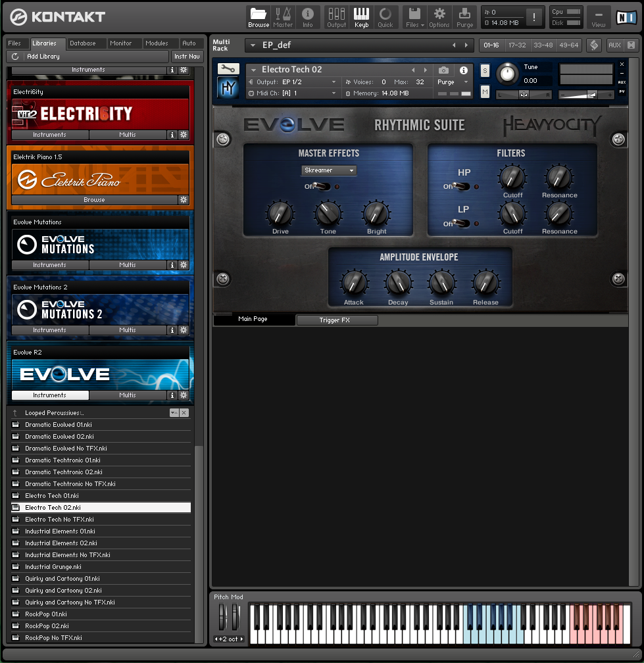Viewport: 644px width, 663px height.
Task: Open the instrument Purge dropdown
Action: coord(466,82)
